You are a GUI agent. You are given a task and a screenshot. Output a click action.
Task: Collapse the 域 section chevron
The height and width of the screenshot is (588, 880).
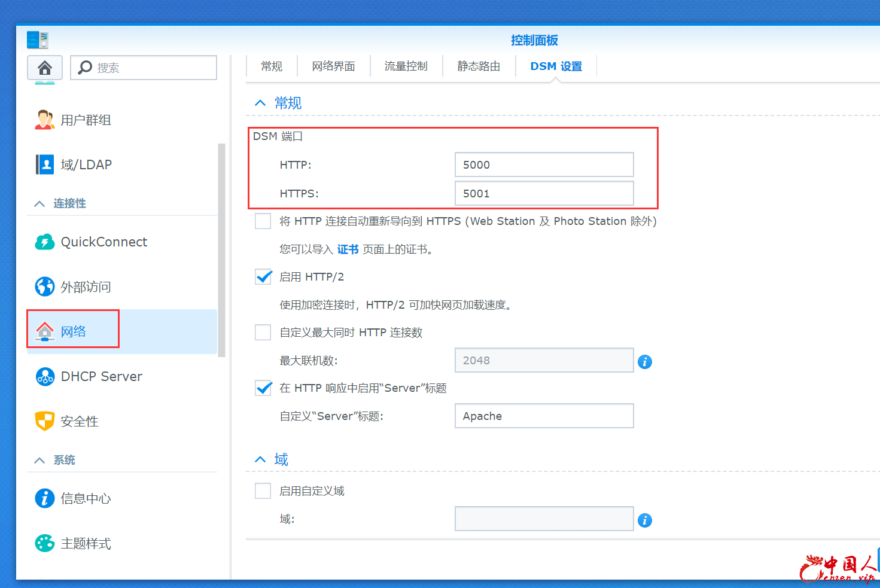tap(260, 459)
